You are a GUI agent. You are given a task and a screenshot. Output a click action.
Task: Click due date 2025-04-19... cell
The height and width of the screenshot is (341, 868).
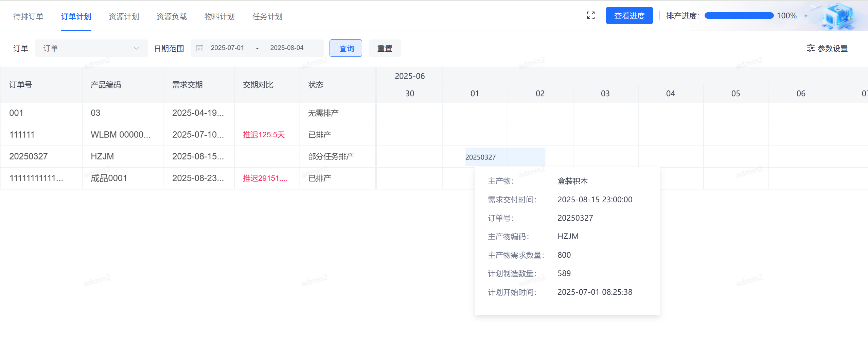pos(199,113)
